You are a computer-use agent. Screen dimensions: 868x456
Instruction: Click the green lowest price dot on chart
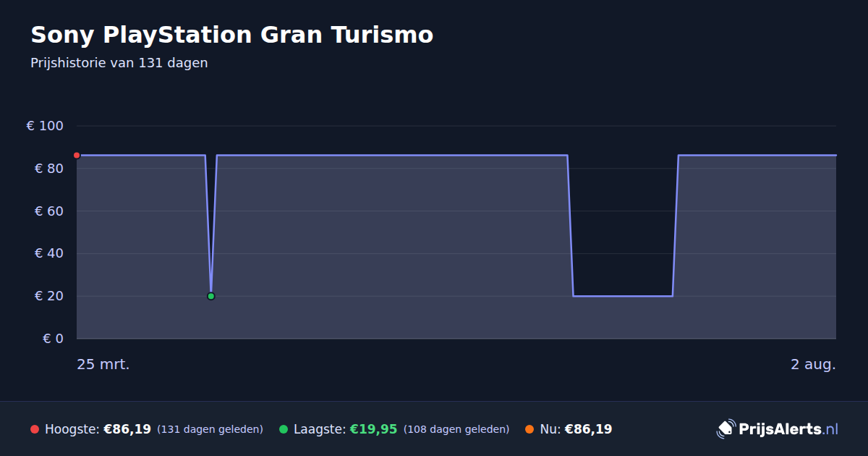point(211,296)
